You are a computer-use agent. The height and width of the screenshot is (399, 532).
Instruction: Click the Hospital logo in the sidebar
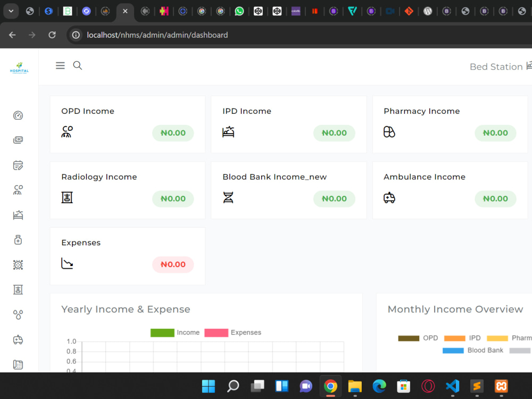[19, 68]
